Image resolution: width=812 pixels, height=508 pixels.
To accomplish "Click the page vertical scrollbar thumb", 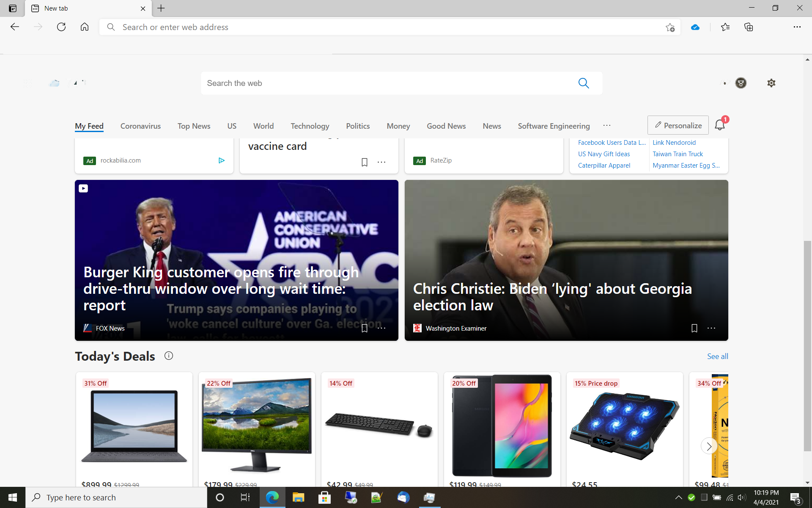I will [x=807, y=346].
